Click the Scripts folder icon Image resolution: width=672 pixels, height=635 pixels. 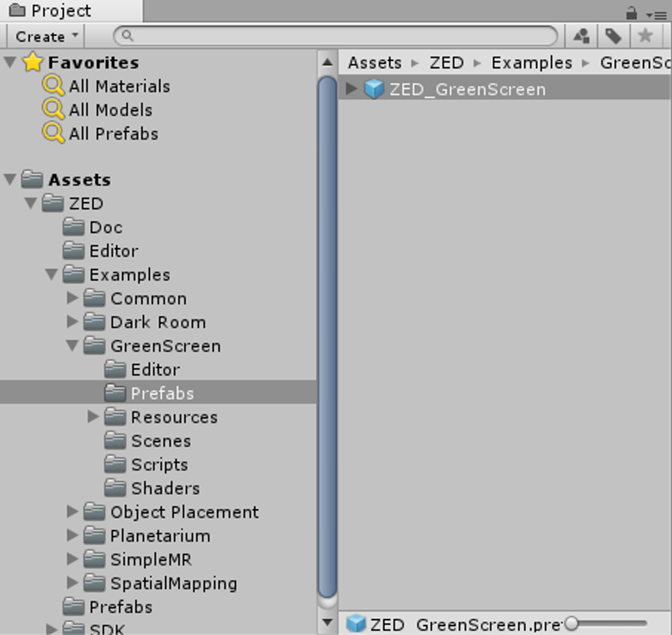tap(115, 464)
